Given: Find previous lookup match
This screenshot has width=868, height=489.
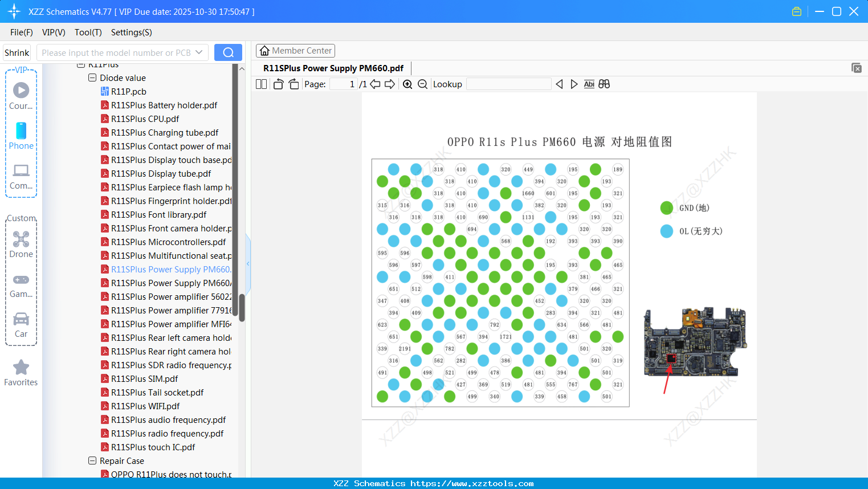Looking at the screenshot, I should pos(559,84).
